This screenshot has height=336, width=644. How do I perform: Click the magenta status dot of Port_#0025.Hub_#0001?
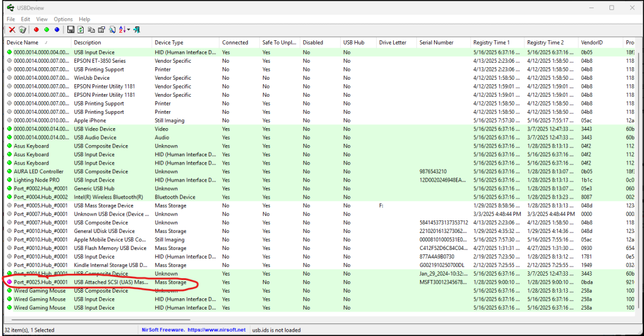click(x=9, y=282)
